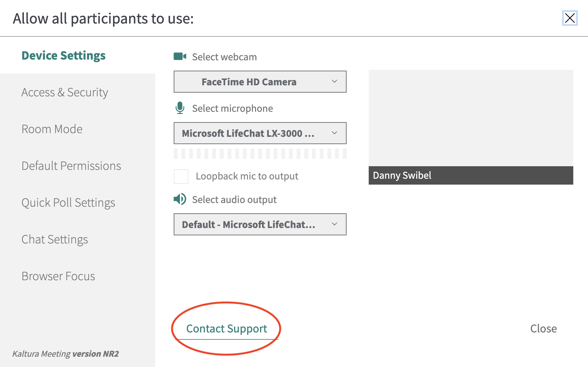Expand the Microsoft LifeChat microphone dropdown
Image resolution: width=588 pixels, height=367 pixels.
click(260, 133)
